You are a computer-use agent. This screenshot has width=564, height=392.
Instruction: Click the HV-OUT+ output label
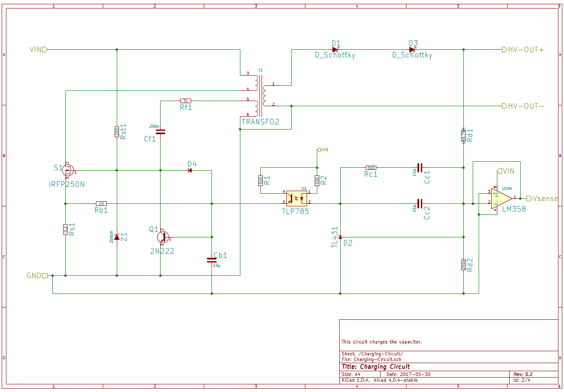(523, 50)
